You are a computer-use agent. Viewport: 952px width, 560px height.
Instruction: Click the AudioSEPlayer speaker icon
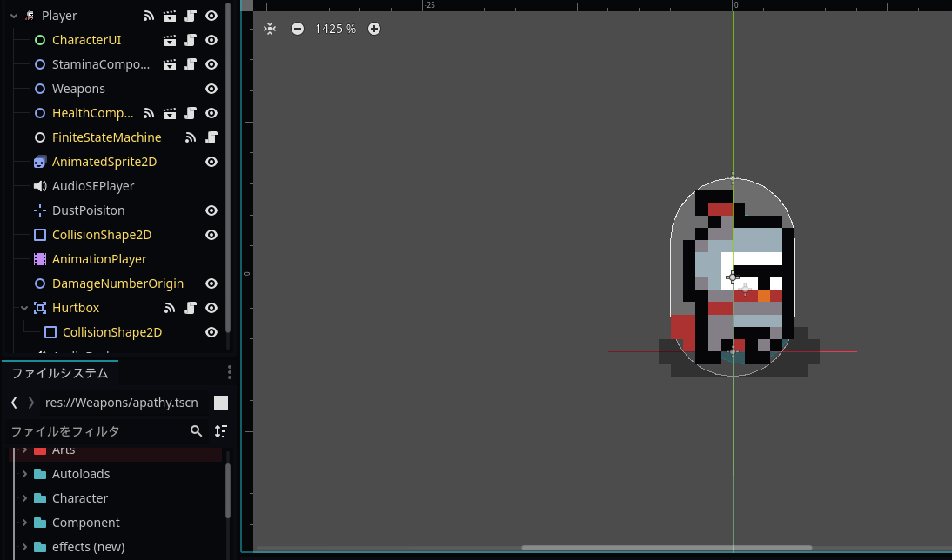[x=40, y=186]
